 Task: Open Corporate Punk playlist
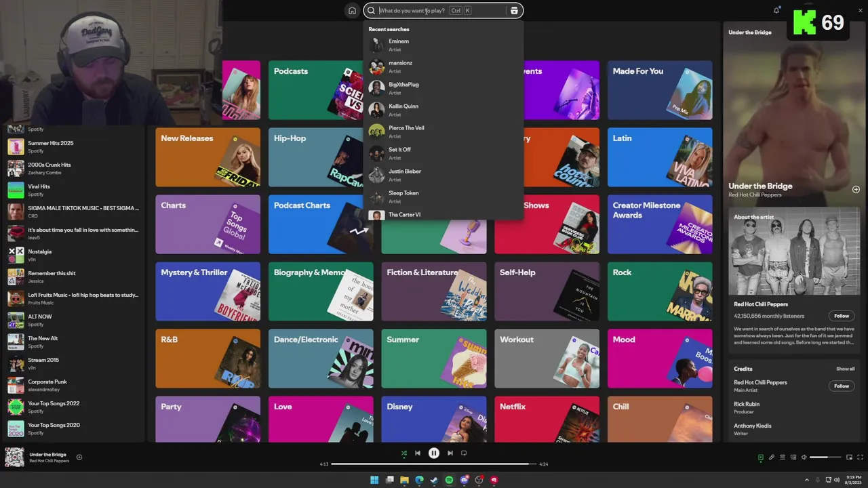[x=73, y=385]
